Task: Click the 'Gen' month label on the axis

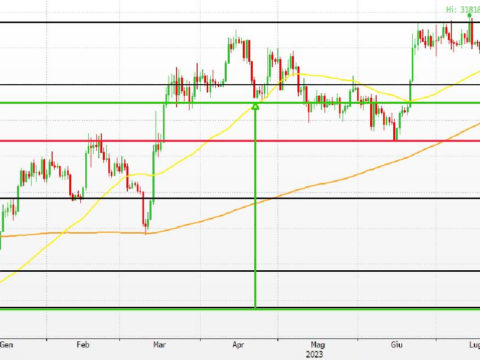Action: coord(6,344)
